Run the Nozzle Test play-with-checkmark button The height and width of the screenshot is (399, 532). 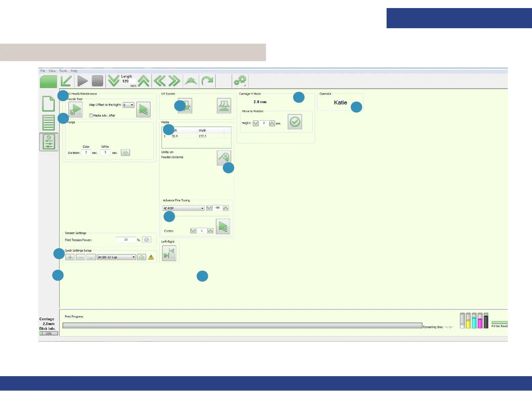pos(76,109)
